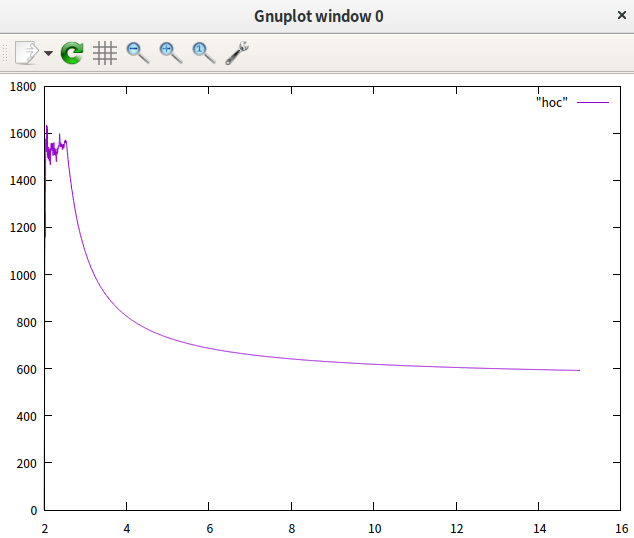
Task: Click the "hoc" legend label
Action: point(552,103)
